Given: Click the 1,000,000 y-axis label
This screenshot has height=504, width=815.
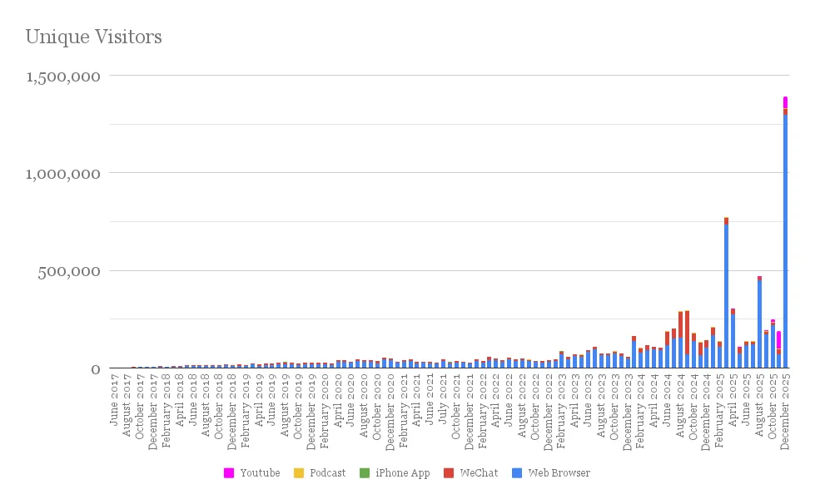Looking at the screenshot, I should pos(63,174).
